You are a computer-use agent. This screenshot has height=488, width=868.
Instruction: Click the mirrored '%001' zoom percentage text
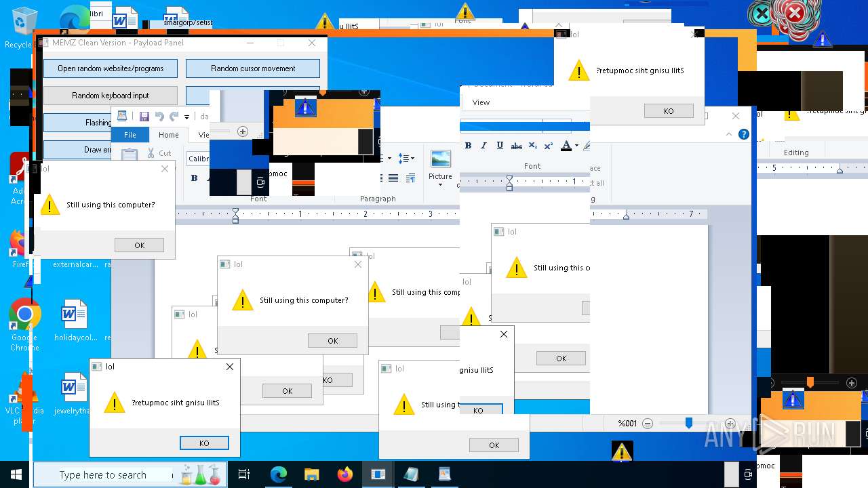(x=627, y=423)
